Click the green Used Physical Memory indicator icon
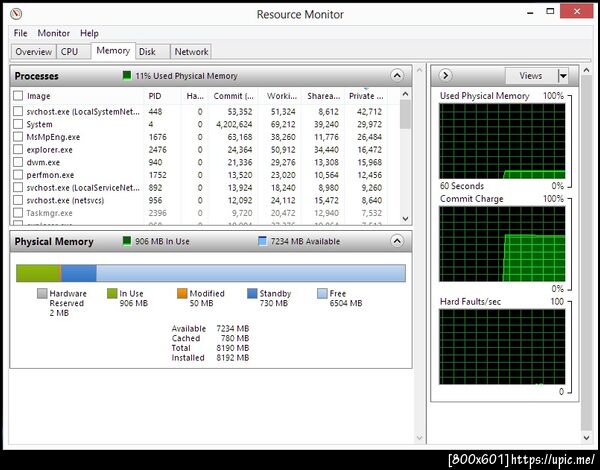Screen dimensions: 600x470 tap(127, 75)
